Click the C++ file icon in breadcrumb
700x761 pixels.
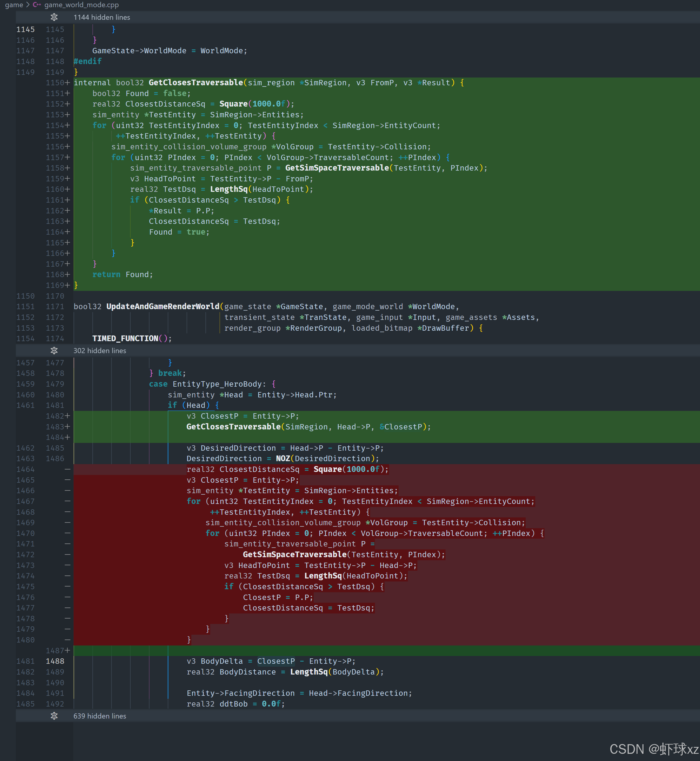point(37,5)
